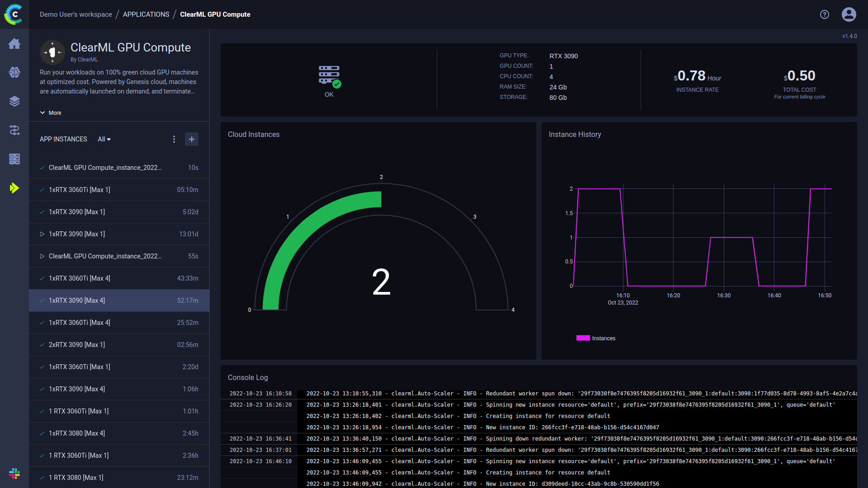This screenshot has height=488, width=868.
Task: Open the user profile avatar
Action: pos(849,14)
